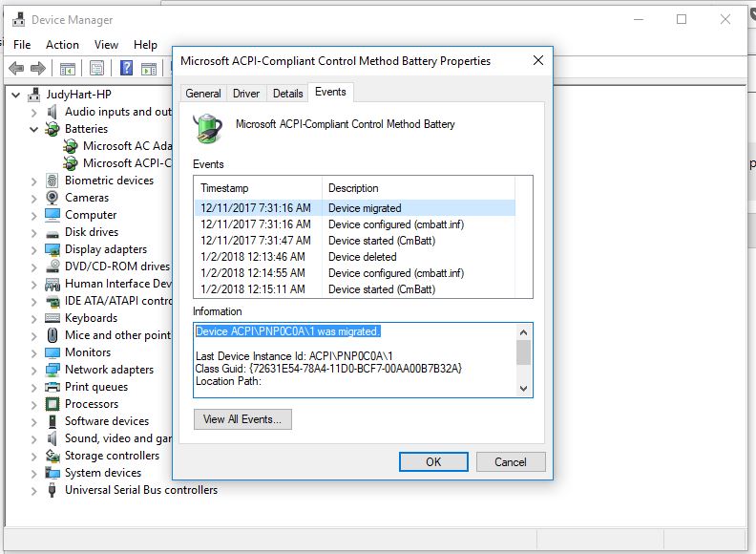Expand the Software devices category
Screen dimensions: 756x554
[33, 422]
